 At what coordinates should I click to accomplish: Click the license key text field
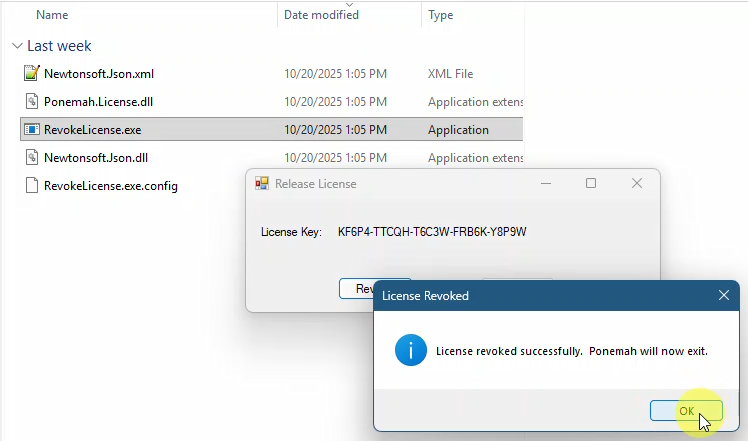click(432, 232)
